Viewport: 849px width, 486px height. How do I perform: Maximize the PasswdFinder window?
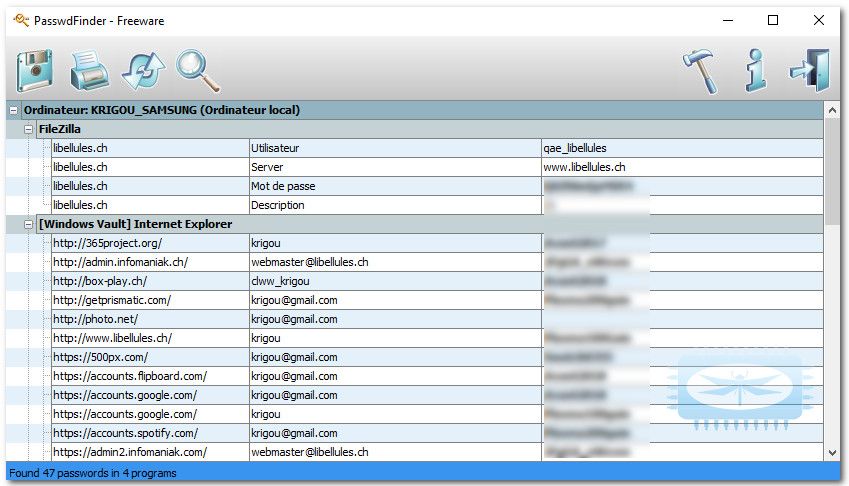click(x=773, y=20)
